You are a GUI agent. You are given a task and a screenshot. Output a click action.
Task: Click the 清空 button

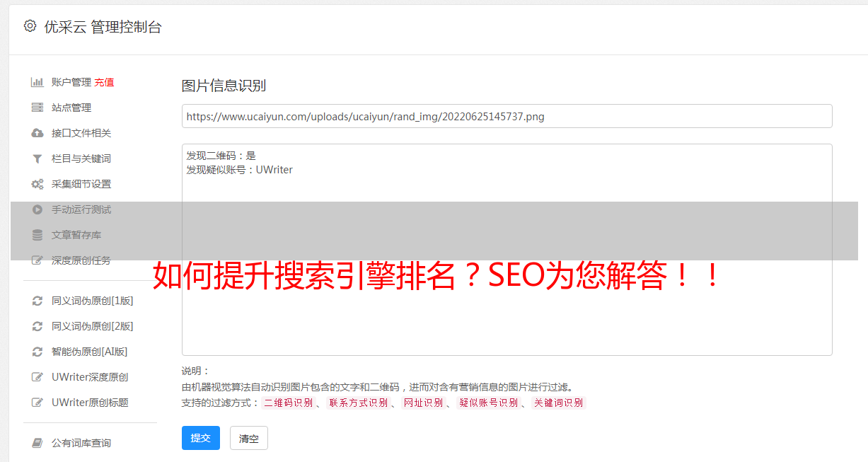249,438
